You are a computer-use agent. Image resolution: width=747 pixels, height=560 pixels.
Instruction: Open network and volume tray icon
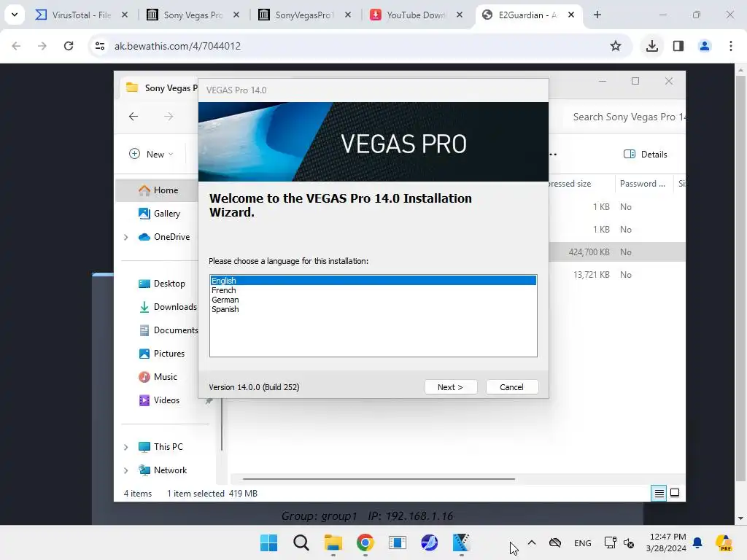point(619,542)
